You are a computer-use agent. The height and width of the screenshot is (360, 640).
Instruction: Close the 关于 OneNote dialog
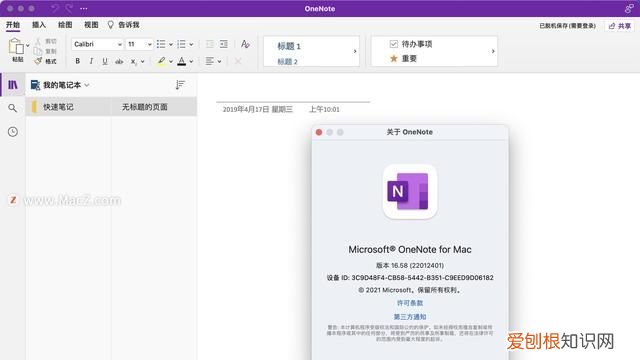pos(319,132)
